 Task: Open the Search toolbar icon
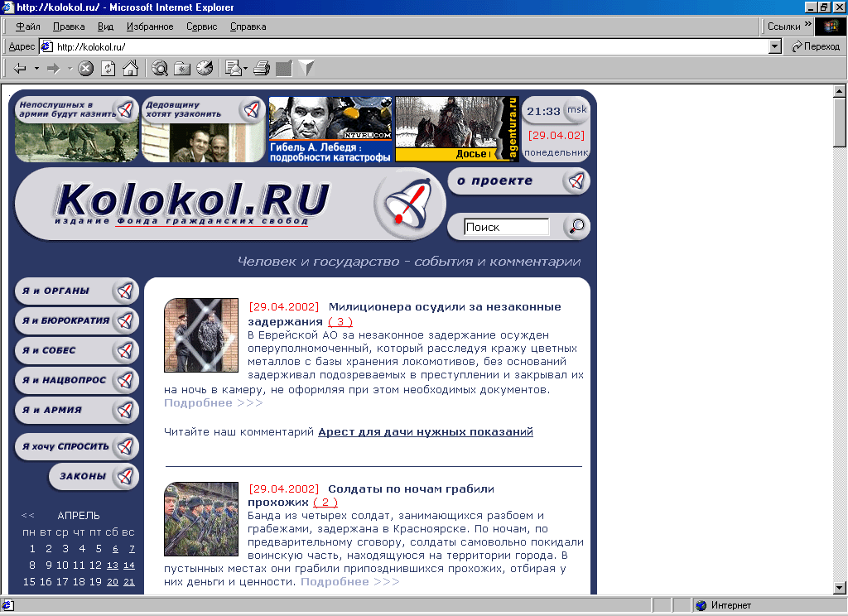(160, 69)
